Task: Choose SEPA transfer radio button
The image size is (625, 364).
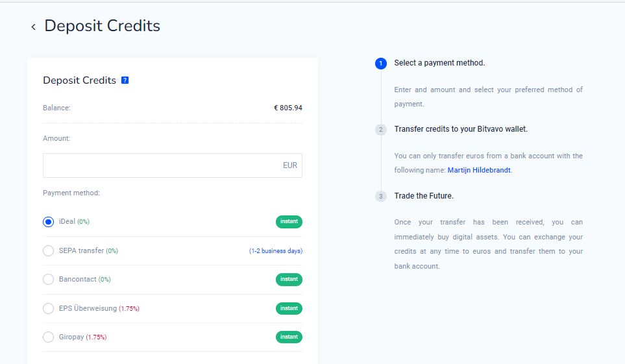Action: coord(48,250)
